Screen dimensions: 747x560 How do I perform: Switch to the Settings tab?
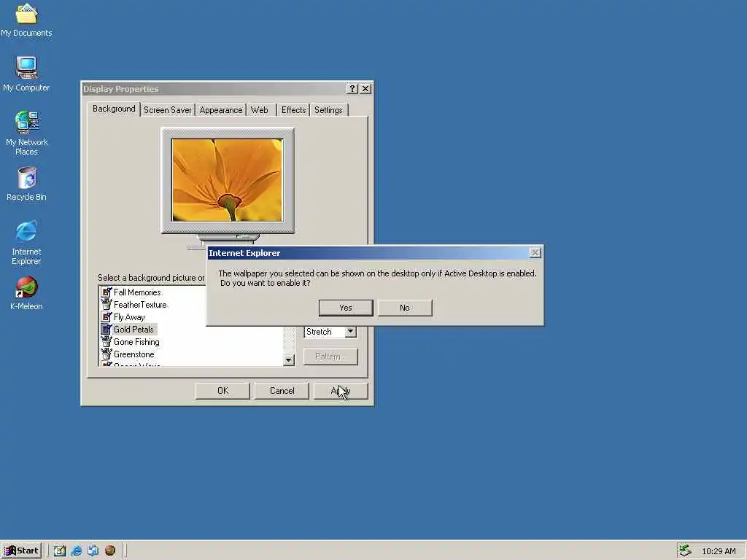tap(328, 110)
